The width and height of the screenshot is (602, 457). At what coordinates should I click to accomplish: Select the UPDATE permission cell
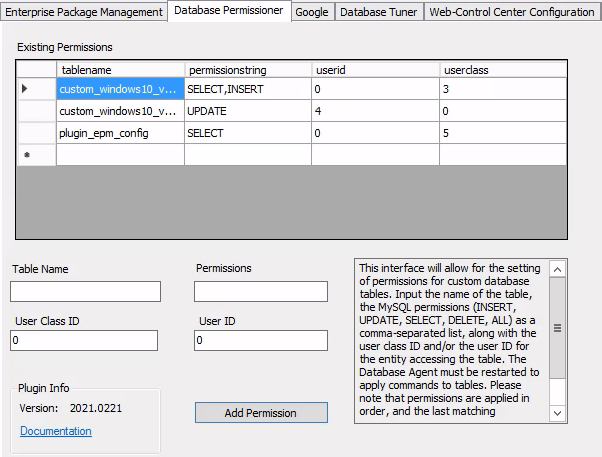pos(247,111)
